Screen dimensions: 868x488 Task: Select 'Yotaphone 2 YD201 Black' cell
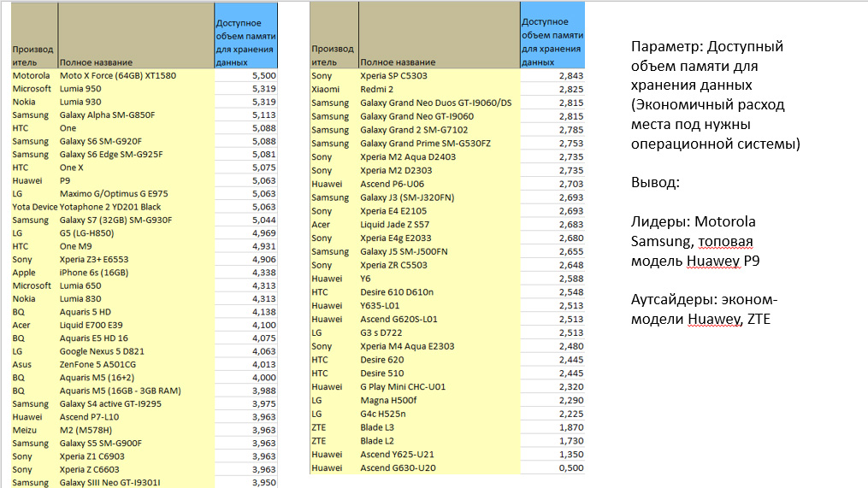click(x=136, y=207)
